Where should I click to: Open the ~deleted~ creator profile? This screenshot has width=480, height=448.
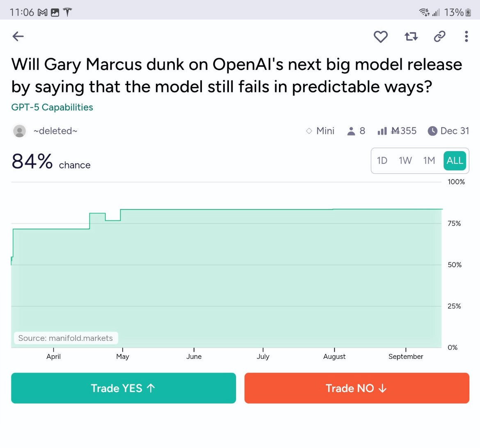tap(55, 131)
